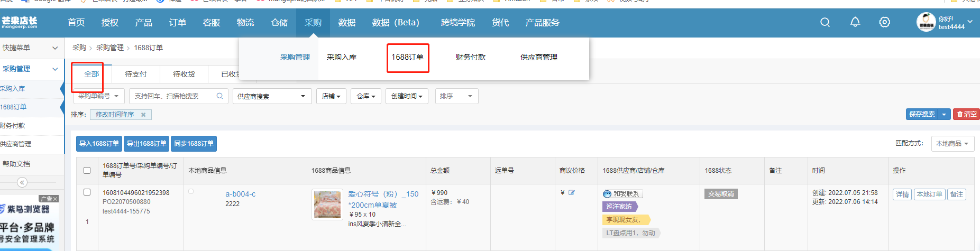Screen dimensions: 980x251
Task: Click the 同步1688订单 button
Action: click(194, 144)
